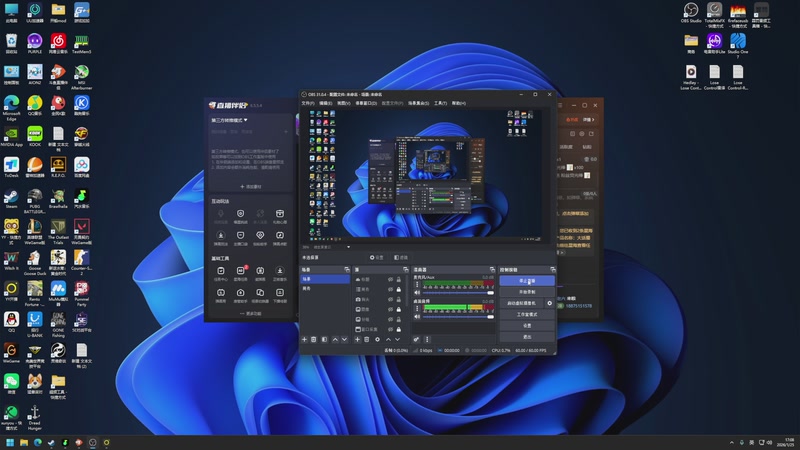Click 开始录制 start recording button
Image resolution: width=800 pixels, height=450 pixels.
coord(527,292)
